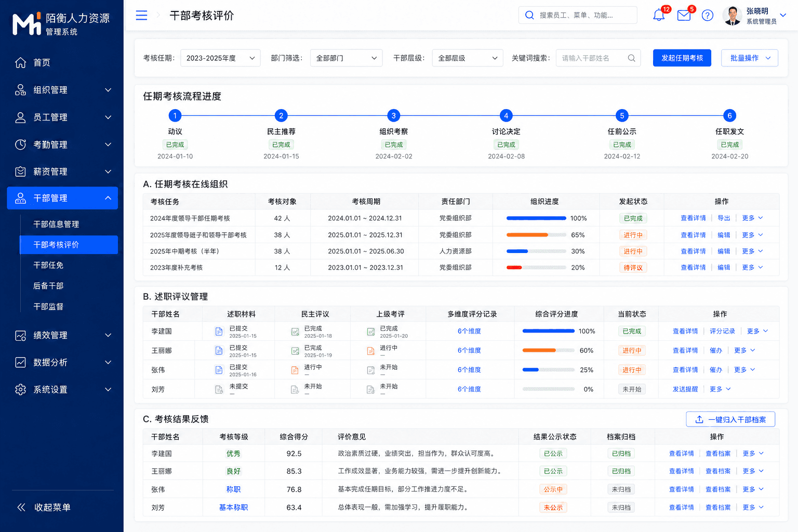Select the 干部考核评价 submenu item
The width and height of the screenshot is (798, 532).
pos(69,245)
